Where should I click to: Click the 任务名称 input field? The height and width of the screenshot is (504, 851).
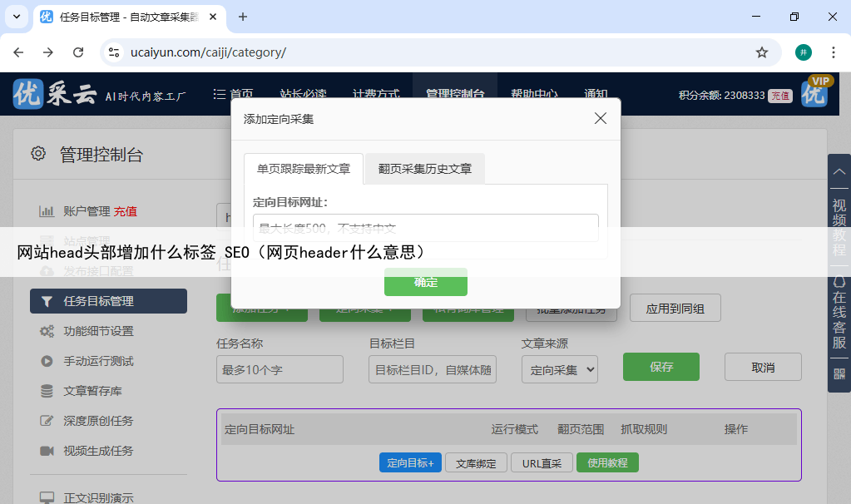tap(280, 369)
